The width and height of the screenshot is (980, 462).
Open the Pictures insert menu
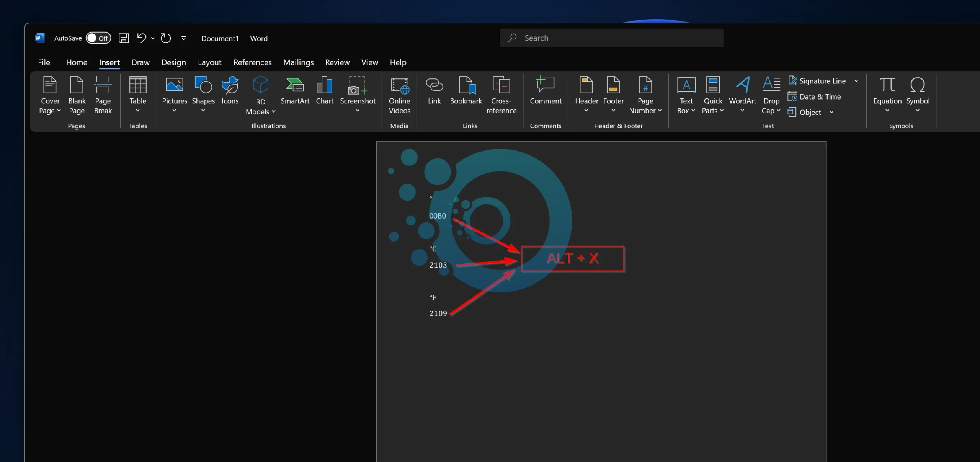pyautogui.click(x=174, y=95)
